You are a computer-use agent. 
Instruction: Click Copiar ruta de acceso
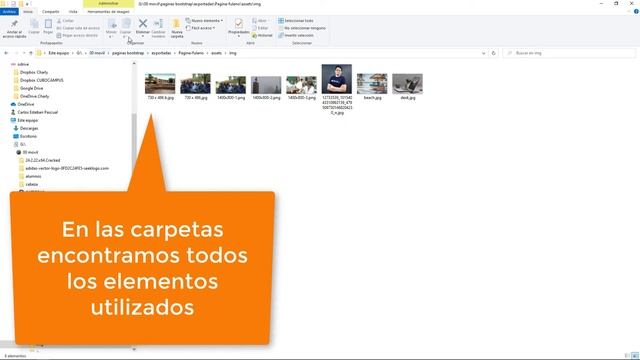point(78,28)
